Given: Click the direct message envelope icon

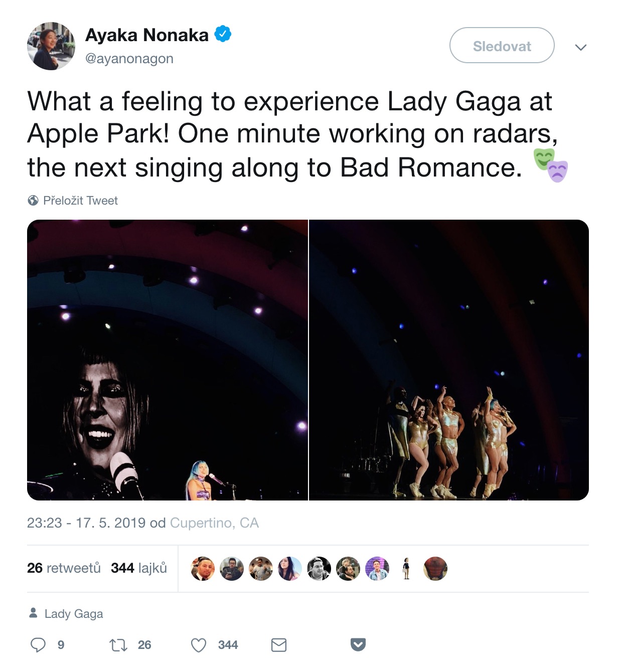Looking at the screenshot, I should tap(279, 645).
